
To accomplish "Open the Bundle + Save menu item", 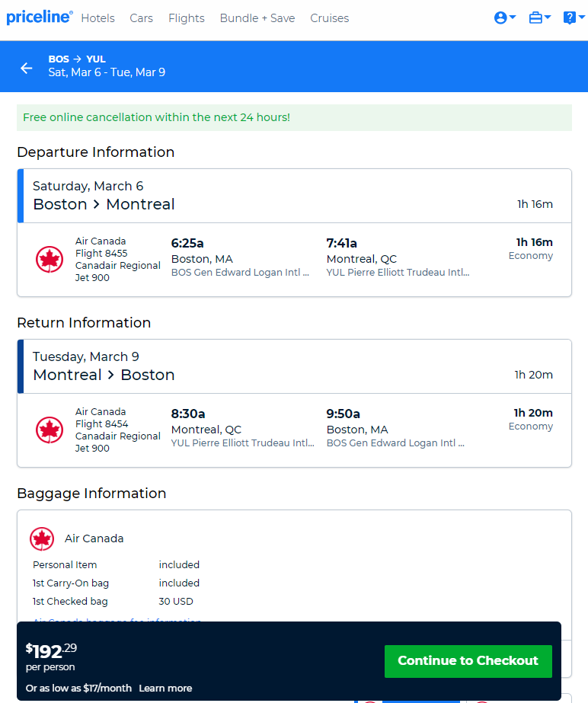I will (257, 18).
